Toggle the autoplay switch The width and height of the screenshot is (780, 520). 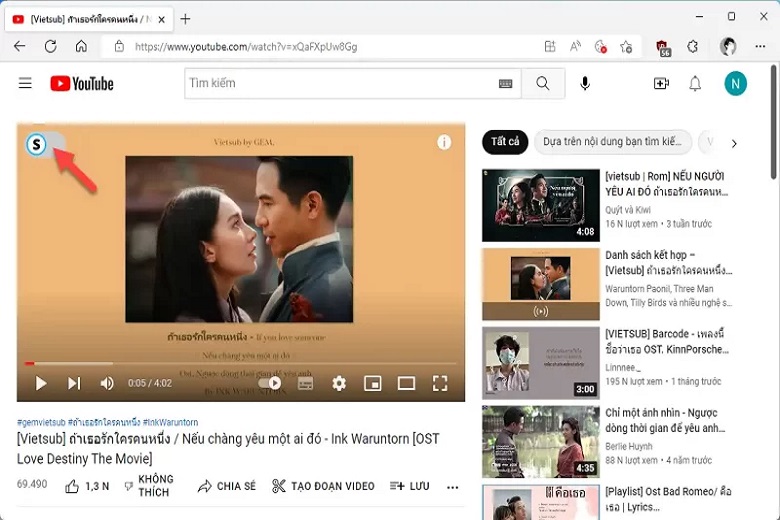(x=270, y=383)
